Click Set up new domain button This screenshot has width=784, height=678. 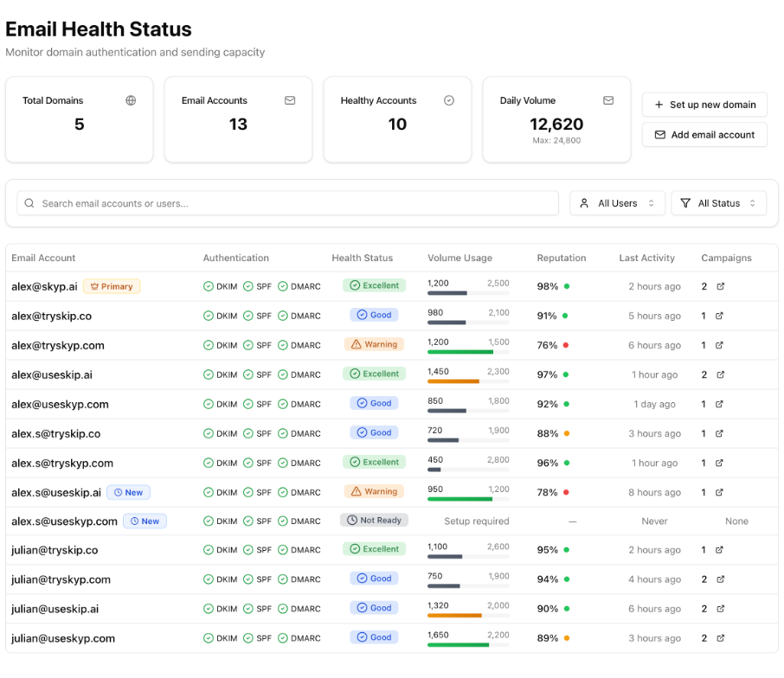coord(704,105)
